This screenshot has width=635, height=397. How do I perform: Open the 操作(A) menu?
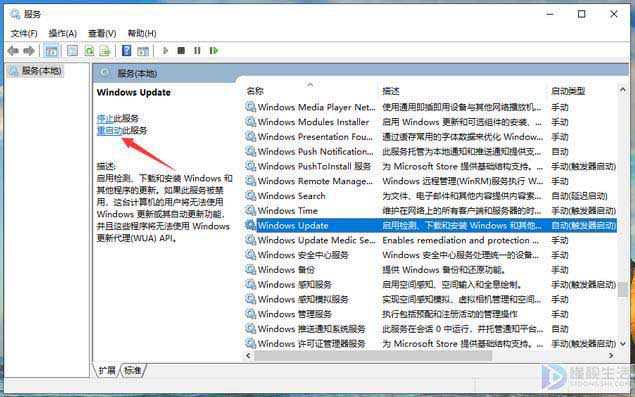(x=63, y=33)
